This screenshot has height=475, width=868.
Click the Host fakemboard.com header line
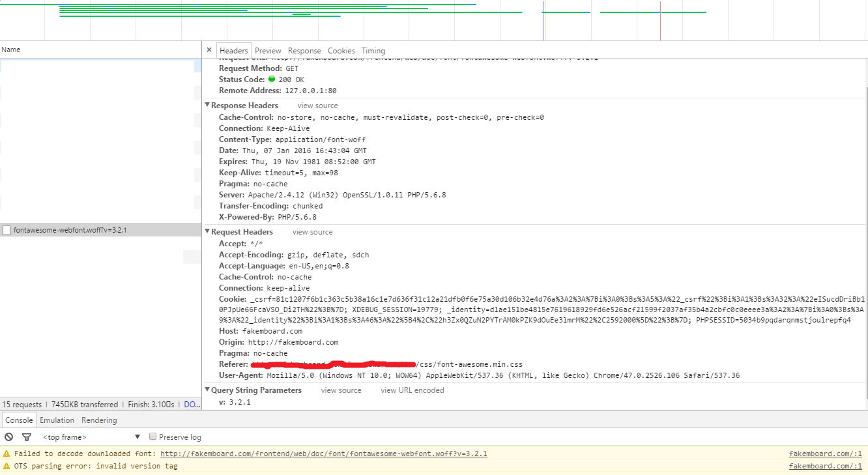pyautogui.click(x=261, y=331)
